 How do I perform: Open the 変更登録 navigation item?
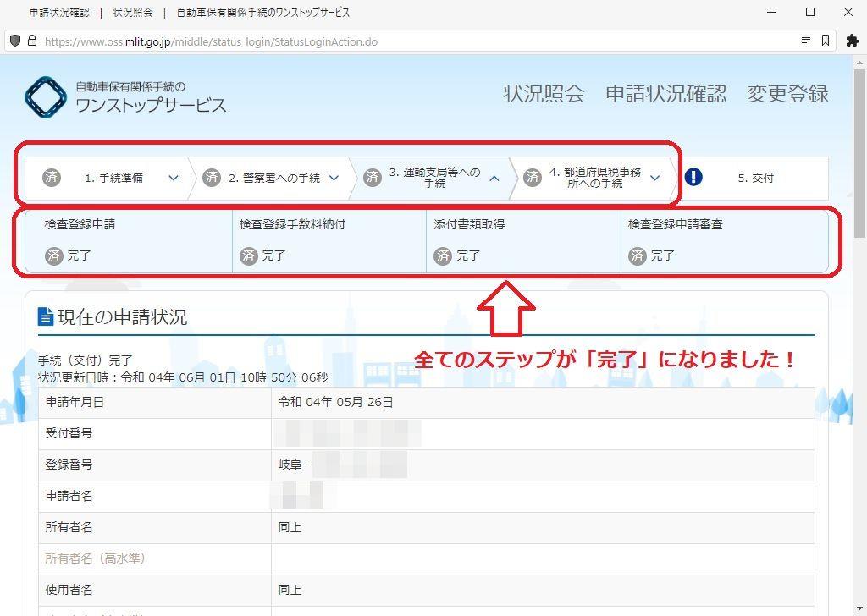(x=788, y=94)
